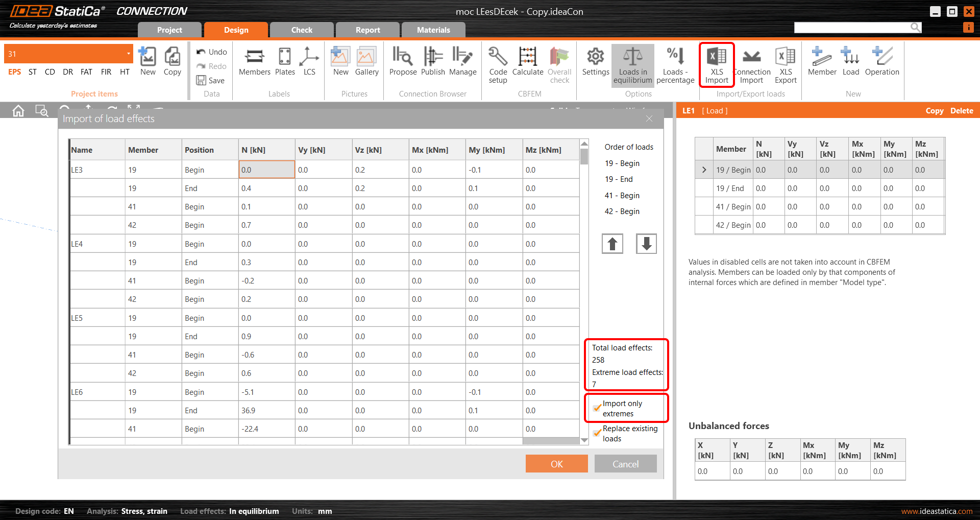This screenshot has height=520, width=980.
Task: Click the Connection Import icon
Action: tap(751, 61)
